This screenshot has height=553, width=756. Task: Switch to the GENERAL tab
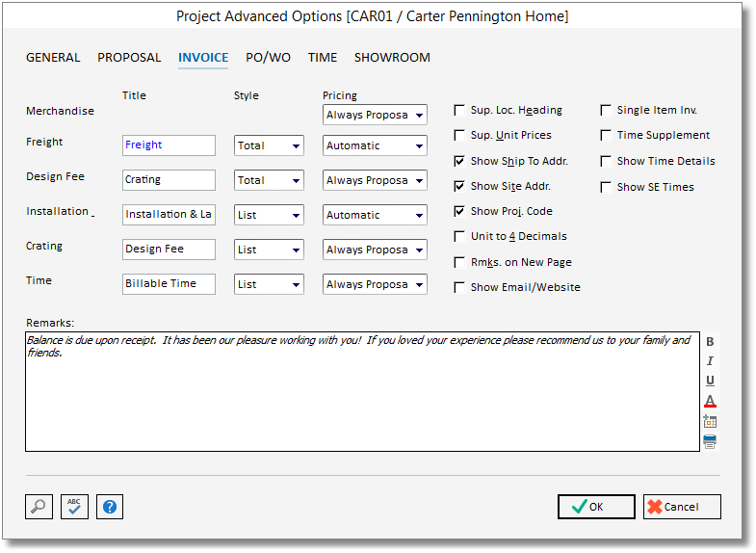pyautogui.click(x=53, y=58)
